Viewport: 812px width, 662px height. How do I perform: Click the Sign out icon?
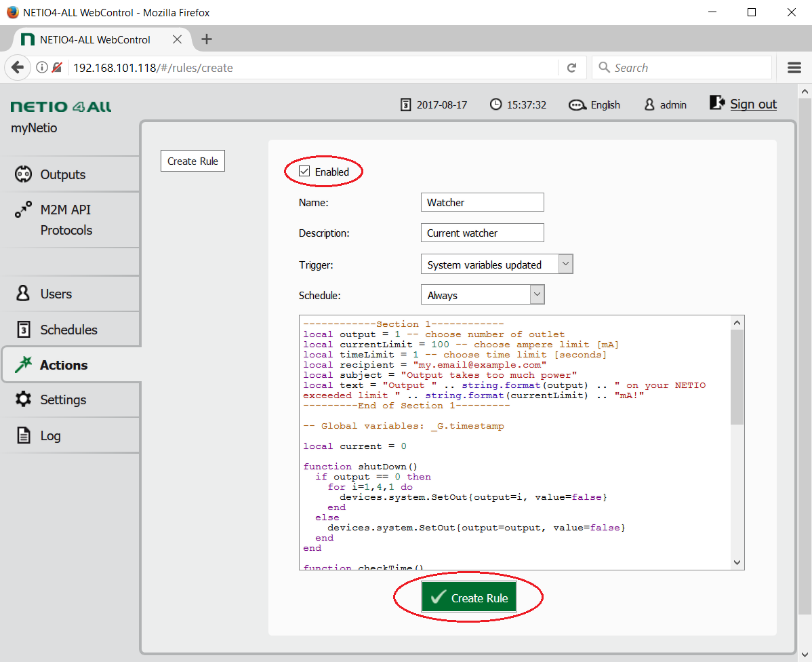tap(717, 103)
